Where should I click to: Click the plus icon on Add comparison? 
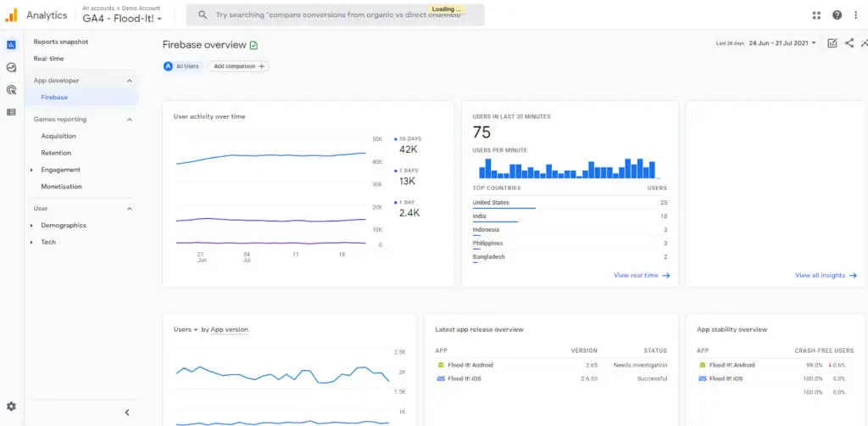tap(262, 66)
